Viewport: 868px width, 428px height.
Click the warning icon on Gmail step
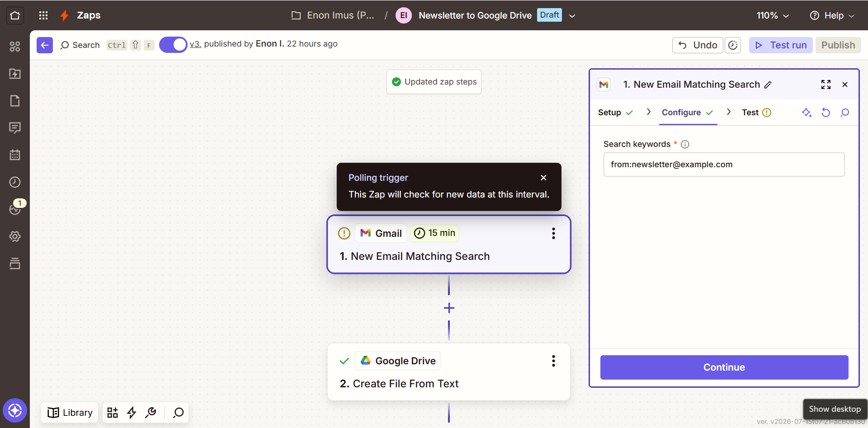click(344, 233)
